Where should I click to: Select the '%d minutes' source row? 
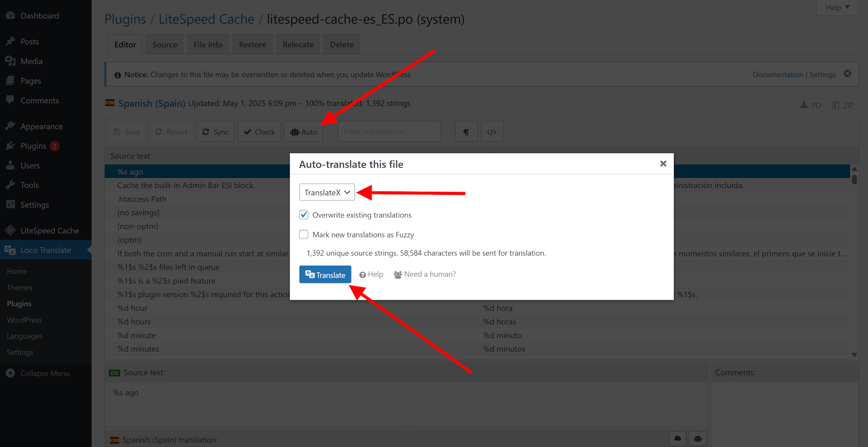coord(291,349)
